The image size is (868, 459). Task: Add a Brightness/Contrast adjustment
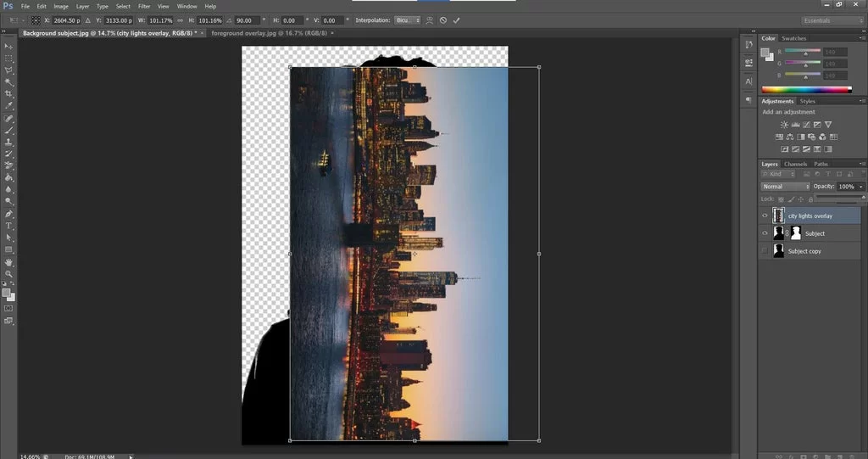[x=784, y=125]
